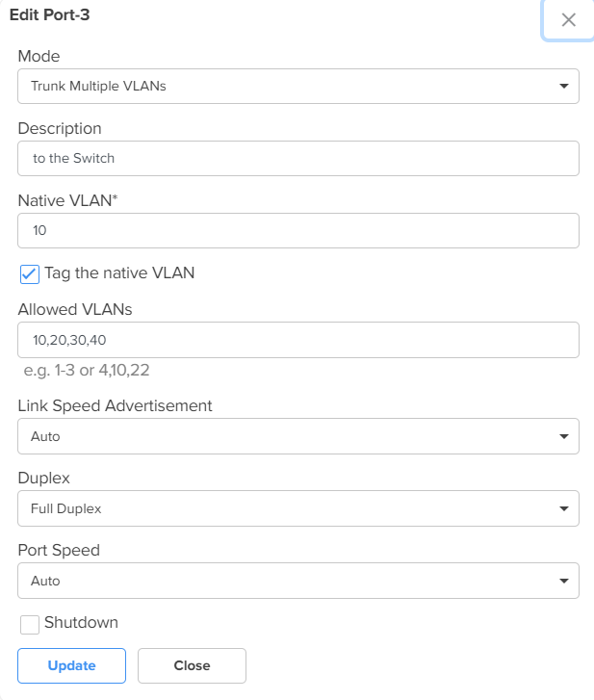594x700 pixels.
Task: Click the Description label above the text field
Action: pyautogui.click(x=60, y=129)
